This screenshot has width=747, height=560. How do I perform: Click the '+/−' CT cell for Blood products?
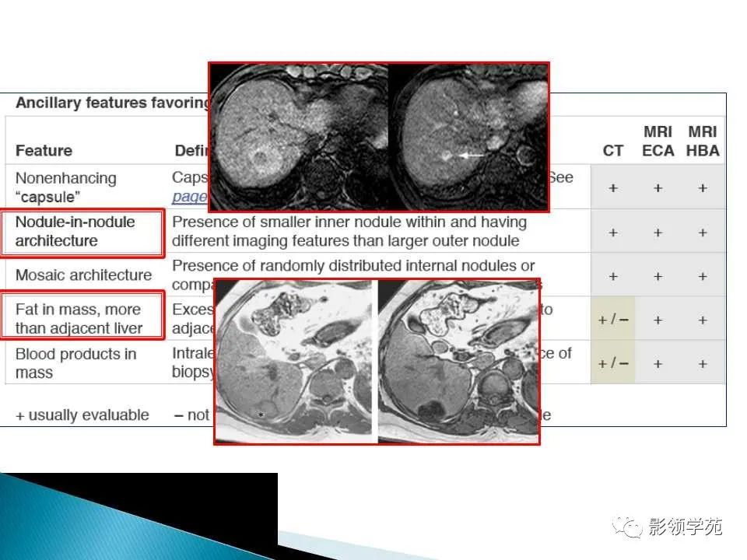click(x=612, y=363)
